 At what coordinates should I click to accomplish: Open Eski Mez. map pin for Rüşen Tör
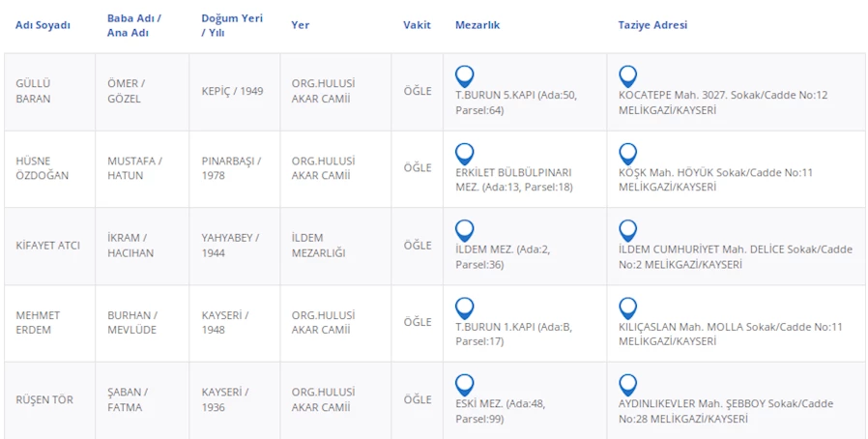pos(465,384)
